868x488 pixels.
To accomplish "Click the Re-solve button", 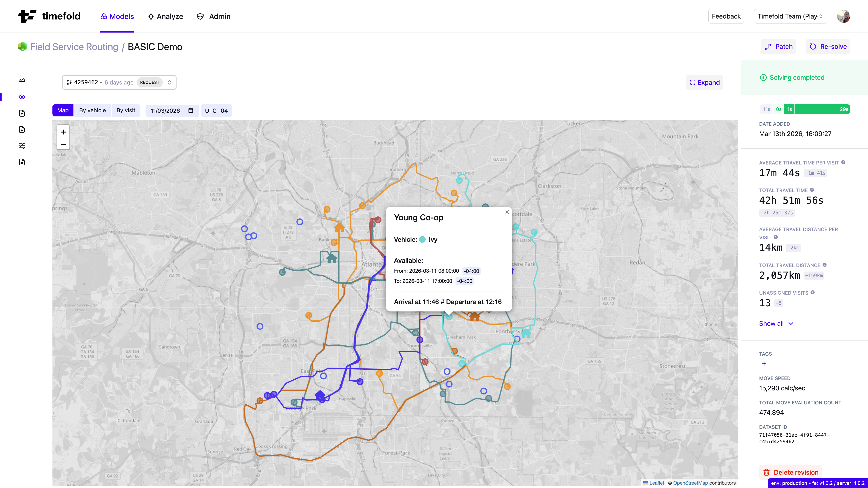I will [828, 46].
